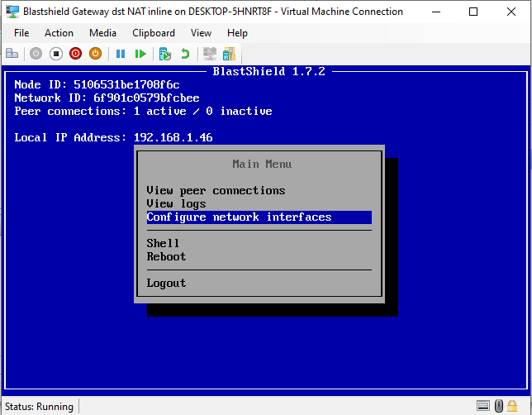
Task: Revert the VM with the green arrow icon
Action: click(185, 54)
